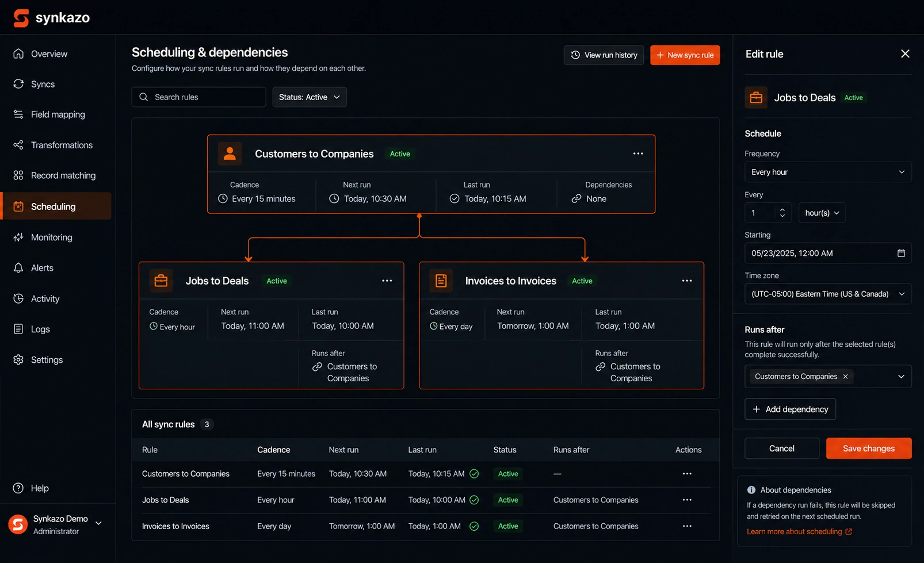Screen dimensions: 924x563
Task: Click success check icon in Invoices to Invoices row
Action: [x=474, y=526]
